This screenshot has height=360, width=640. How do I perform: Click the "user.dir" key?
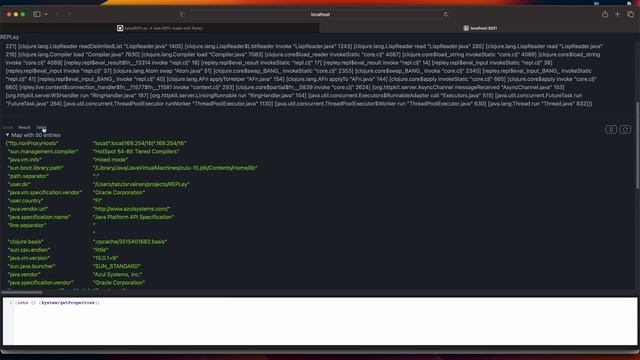(x=20, y=184)
